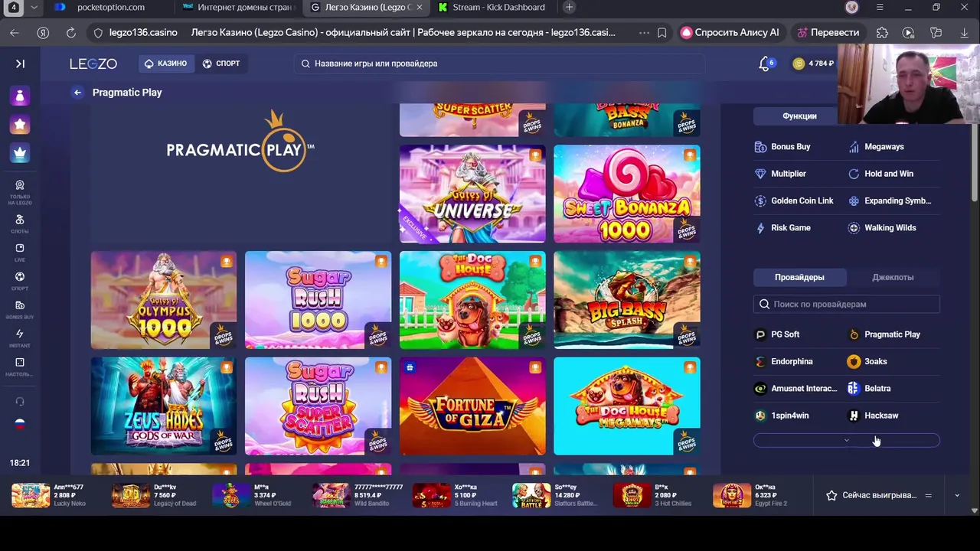980x551 pixels.
Task: Open The Dog House Megaways game
Action: click(627, 406)
